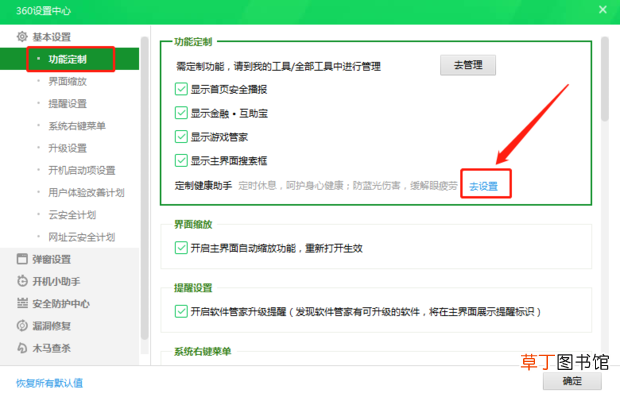
Task: Toggle 开启主界面自动缩放功能 checkbox
Action: tap(181, 248)
